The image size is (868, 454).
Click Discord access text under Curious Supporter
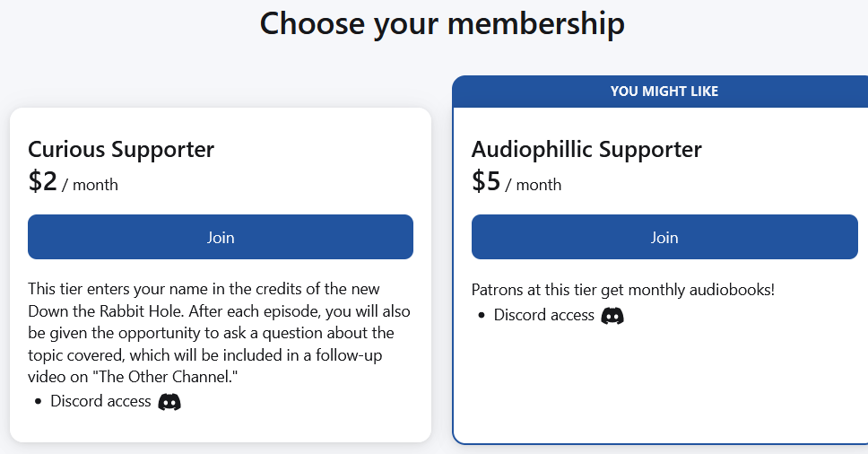(100, 401)
